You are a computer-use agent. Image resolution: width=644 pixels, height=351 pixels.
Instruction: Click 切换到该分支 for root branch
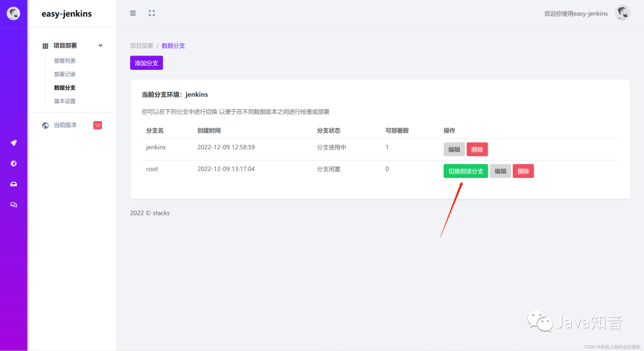(465, 171)
